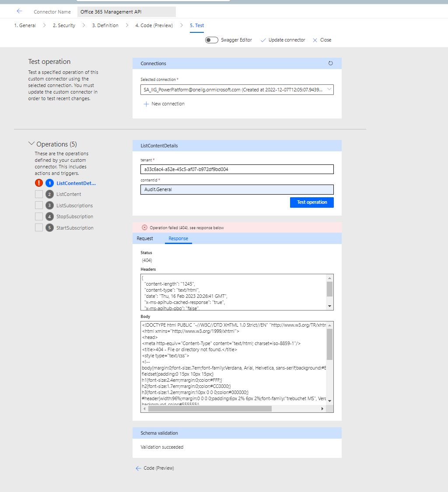Click the plus icon for New connection
Viewport: 448px width, 492px height.
[146, 104]
